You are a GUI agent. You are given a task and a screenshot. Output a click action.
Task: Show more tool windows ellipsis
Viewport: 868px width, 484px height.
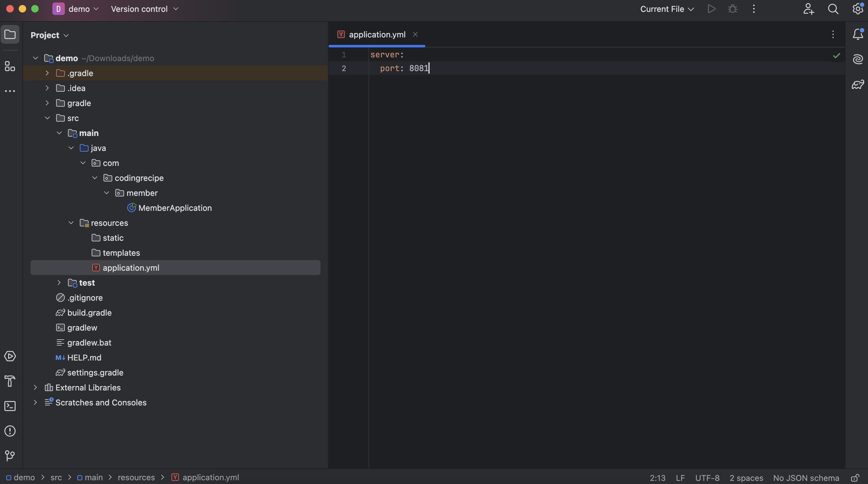[x=10, y=91]
